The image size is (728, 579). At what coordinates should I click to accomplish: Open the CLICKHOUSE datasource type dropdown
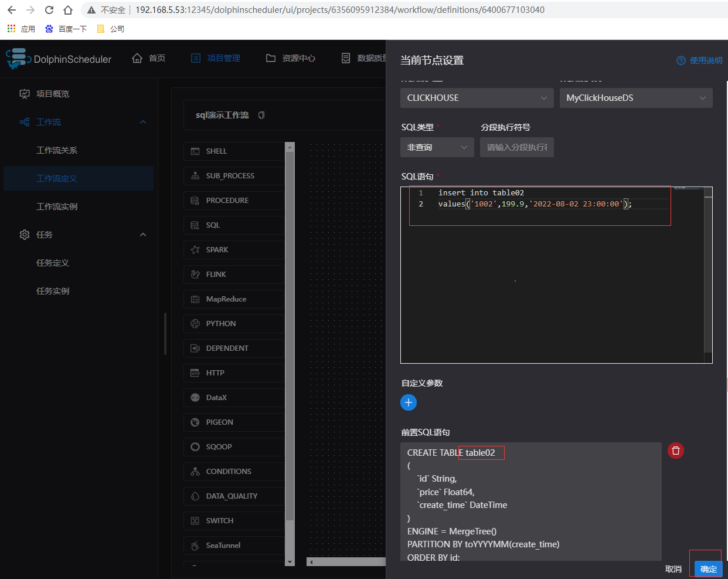point(477,98)
